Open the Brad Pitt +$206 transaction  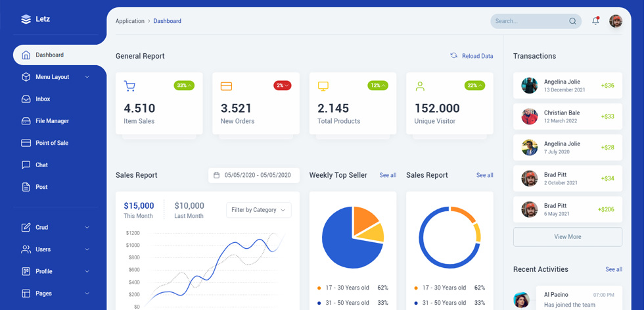point(568,209)
